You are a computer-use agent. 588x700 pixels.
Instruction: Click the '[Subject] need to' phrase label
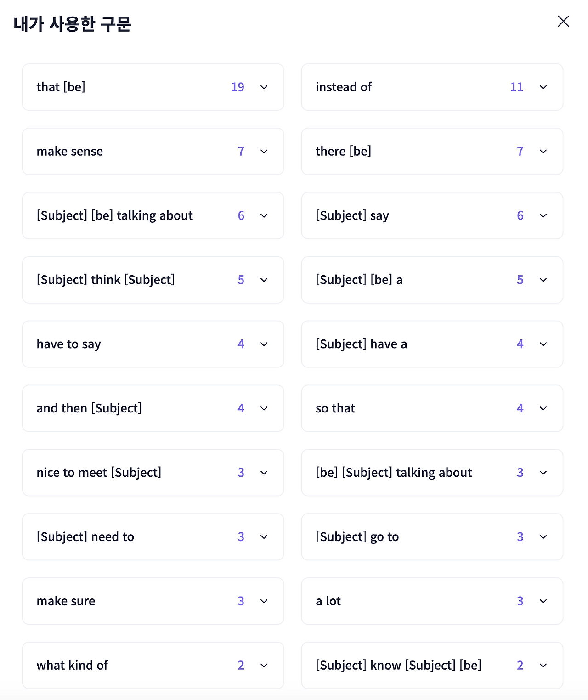[x=85, y=537]
